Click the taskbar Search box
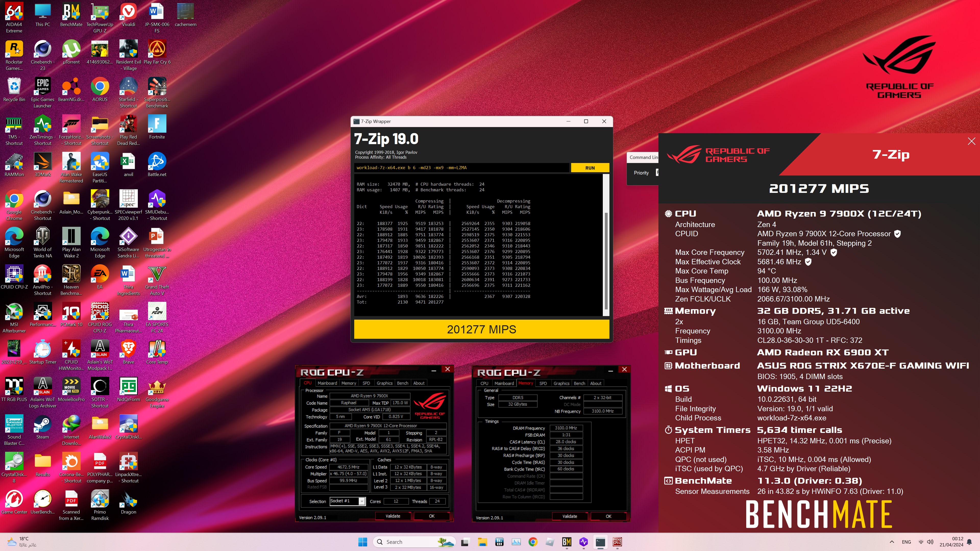Image resolution: width=980 pixels, height=551 pixels. click(x=415, y=542)
